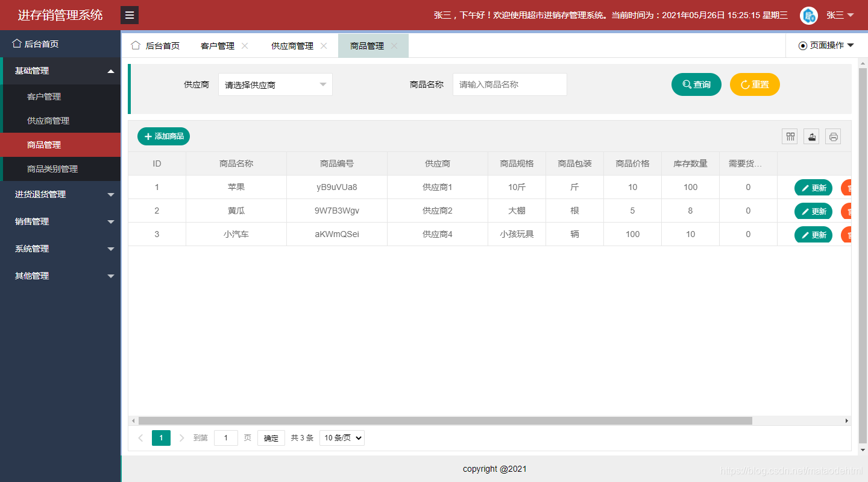Click the 商品价格 column header
This screenshot has width=868, height=482.
pos(632,163)
